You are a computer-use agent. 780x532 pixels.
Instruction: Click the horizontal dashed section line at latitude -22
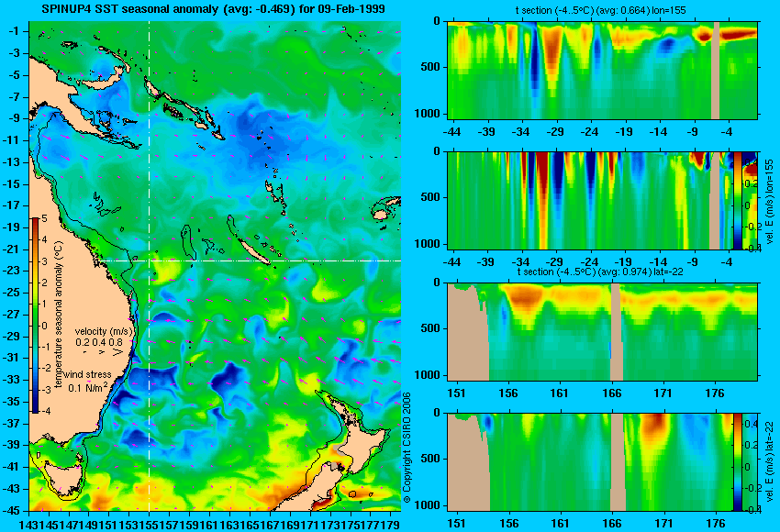pos(251,260)
